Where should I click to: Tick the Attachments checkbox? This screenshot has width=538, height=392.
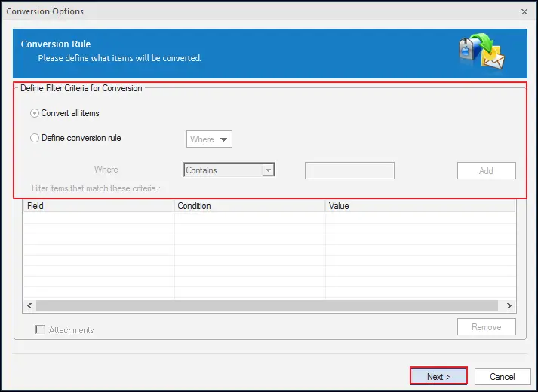(40, 329)
